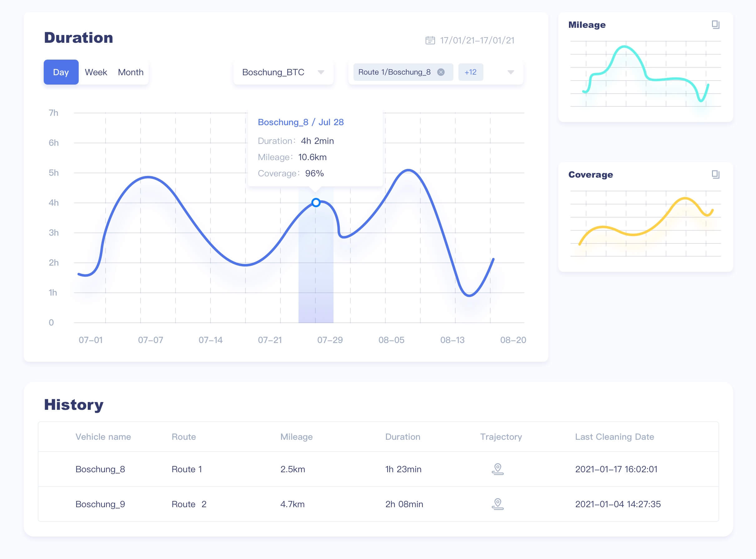756x559 pixels.
Task: Switch to the Week view
Action: click(x=96, y=72)
